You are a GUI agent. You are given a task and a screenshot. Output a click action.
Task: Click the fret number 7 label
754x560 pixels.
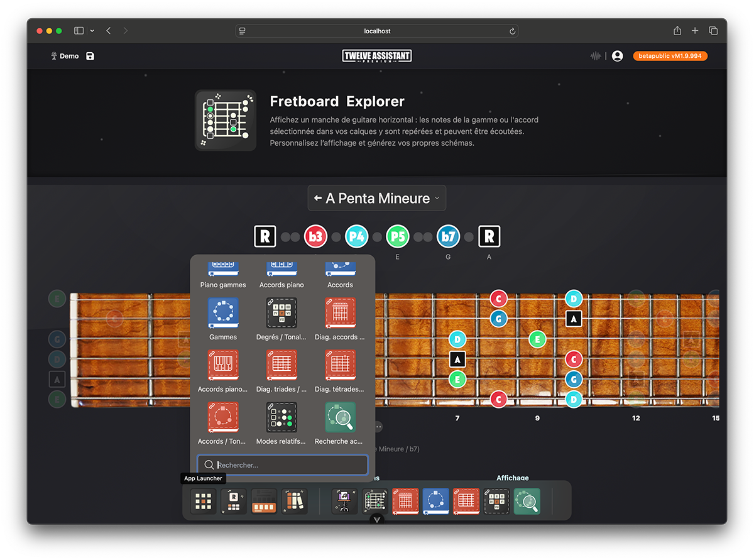[x=457, y=418]
